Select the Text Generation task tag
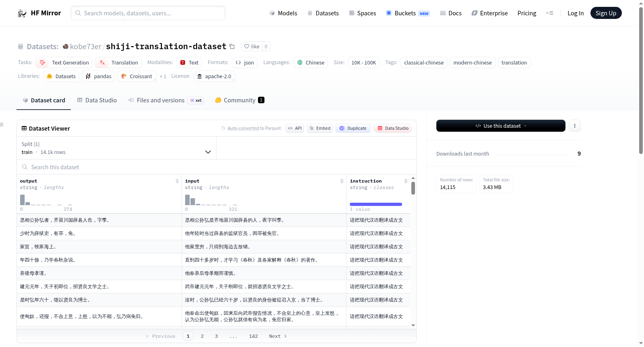Viewport: 644px width, 347px height. (64, 62)
